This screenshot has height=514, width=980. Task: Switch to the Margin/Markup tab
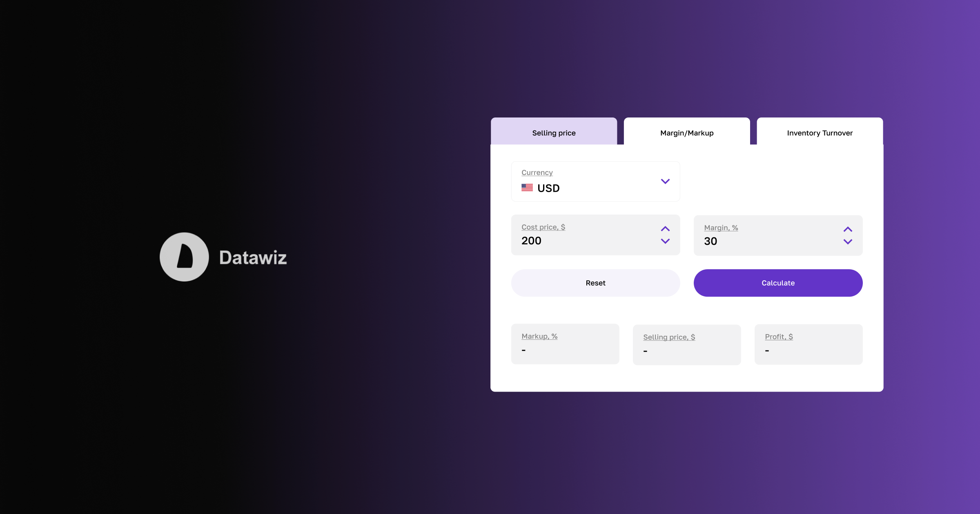686,133
